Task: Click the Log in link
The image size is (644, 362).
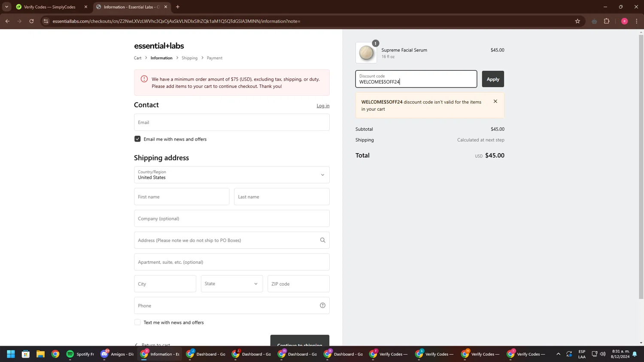Action: (323, 106)
